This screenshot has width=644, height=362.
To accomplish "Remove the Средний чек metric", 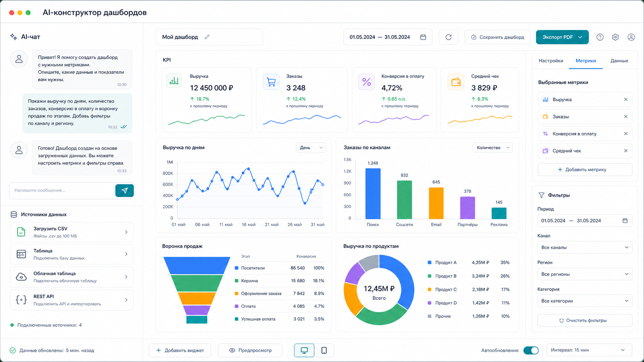I will point(626,151).
